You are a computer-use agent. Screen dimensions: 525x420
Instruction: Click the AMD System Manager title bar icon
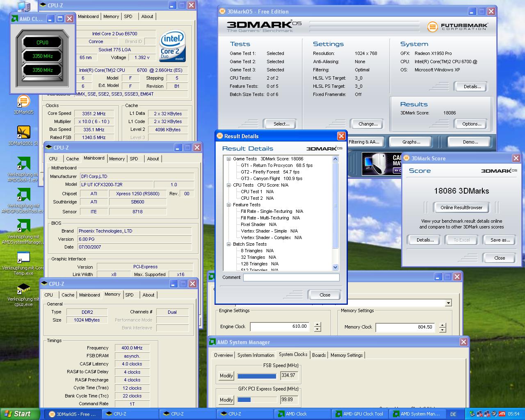click(212, 342)
